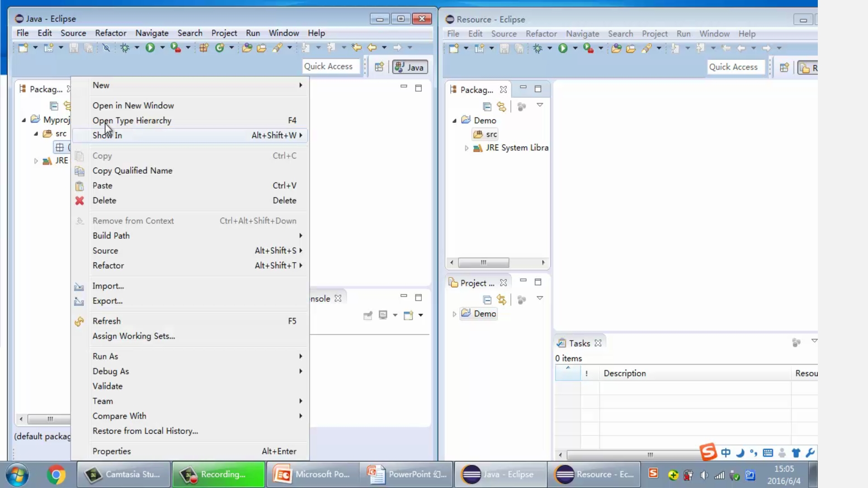
Task: Click New wizard icon in Java Eclipse toolbar
Action: click(x=23, y=47)
